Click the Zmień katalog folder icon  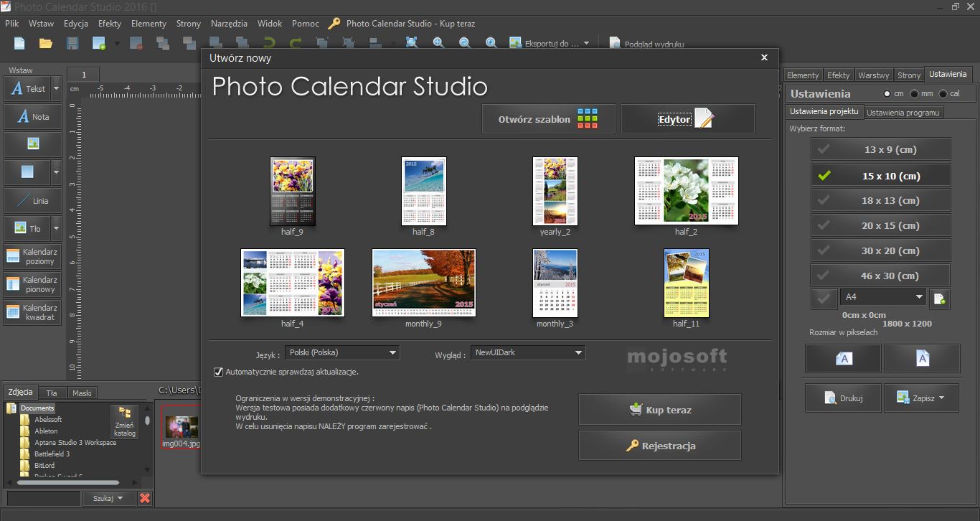coord(125,421)
